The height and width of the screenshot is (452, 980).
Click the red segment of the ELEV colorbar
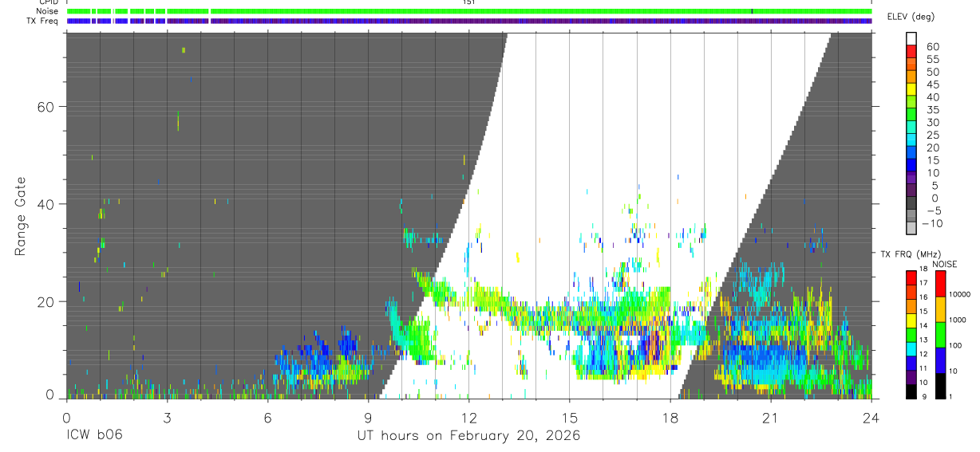(x=911, y=52)
